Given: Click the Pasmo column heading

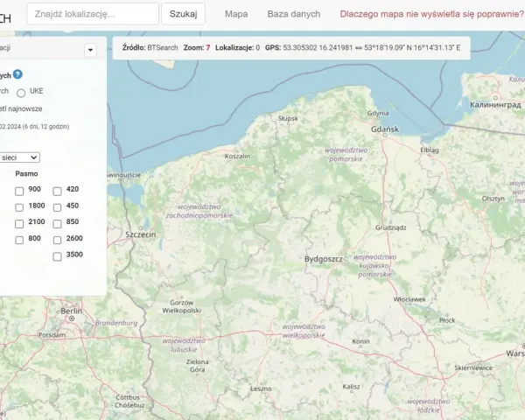Looking at the screenshot, I should click(26, 174).
